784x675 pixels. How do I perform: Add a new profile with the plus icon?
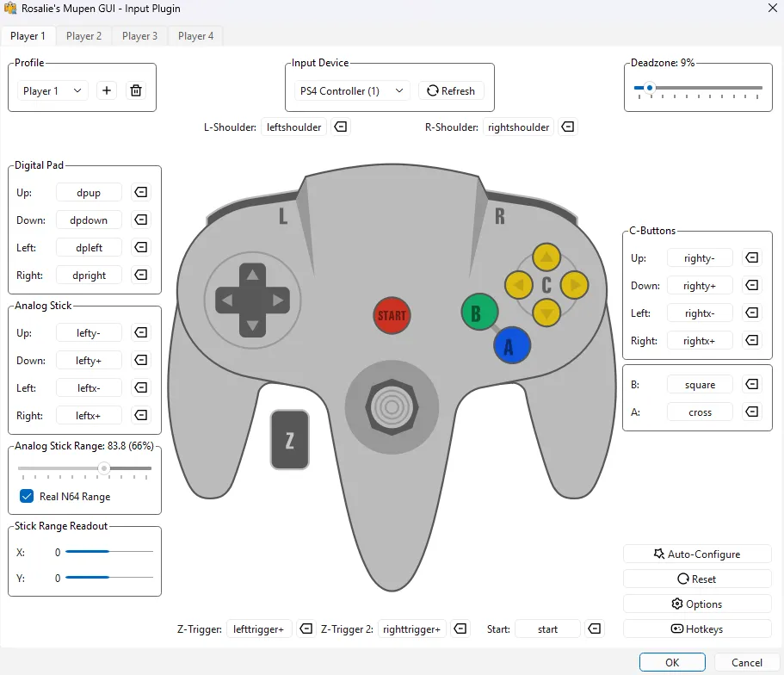[x=107, y=90]
